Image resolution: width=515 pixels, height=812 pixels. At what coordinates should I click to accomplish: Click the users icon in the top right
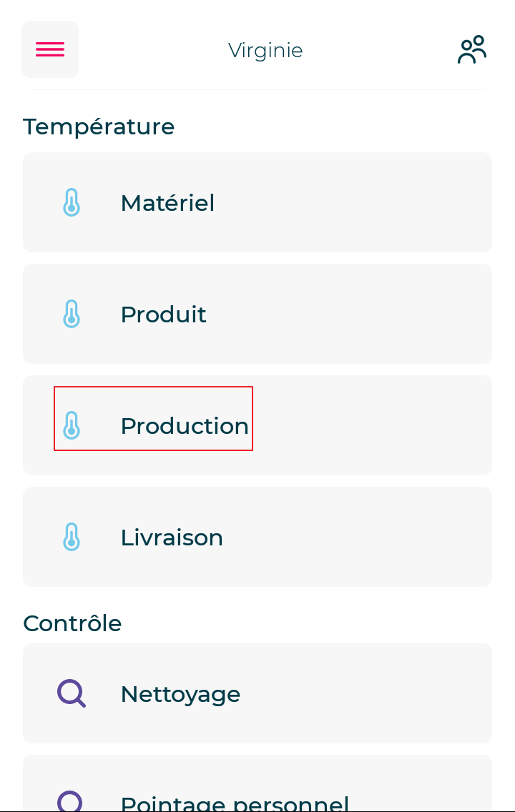471,49
